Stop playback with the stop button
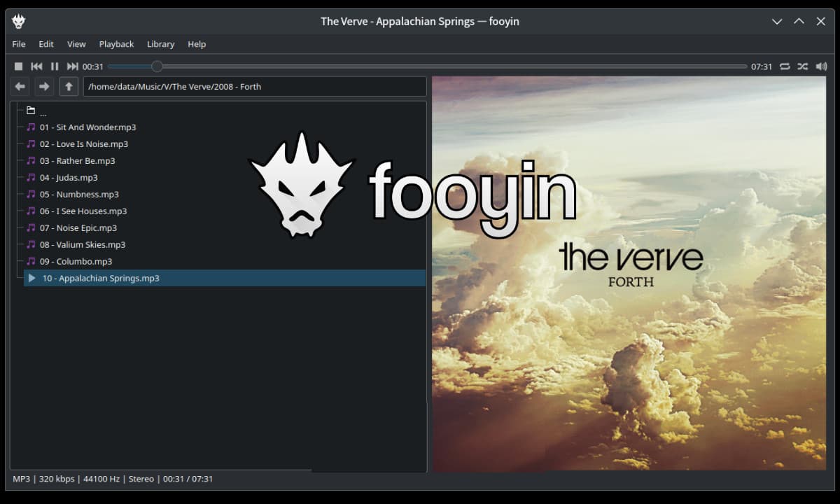The image size is (840, 504). point(19,66)
